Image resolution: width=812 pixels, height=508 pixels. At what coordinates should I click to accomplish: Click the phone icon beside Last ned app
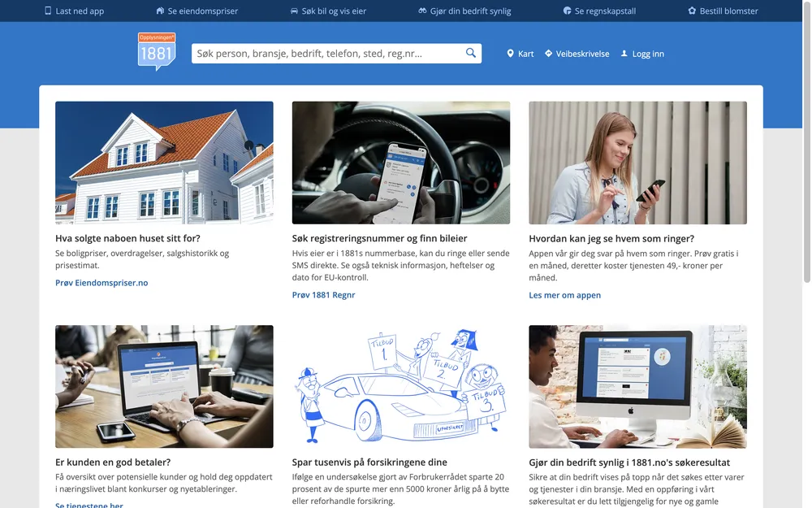48,11
